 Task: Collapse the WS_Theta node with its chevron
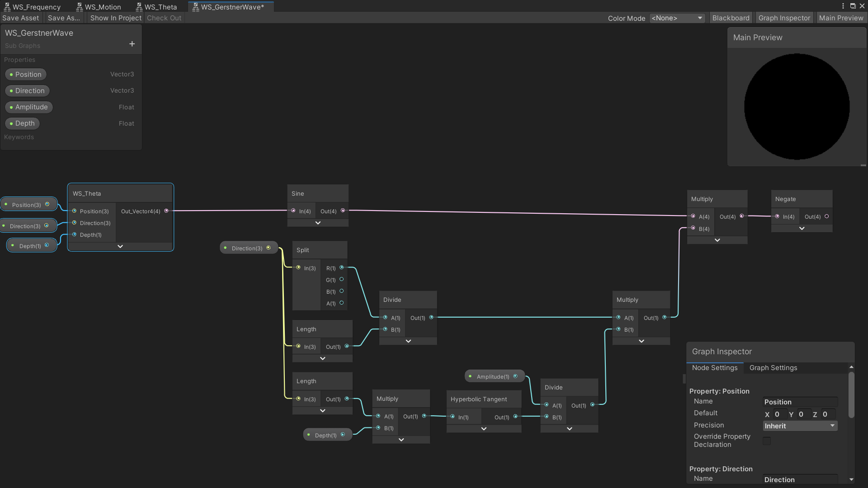[120, 246]
